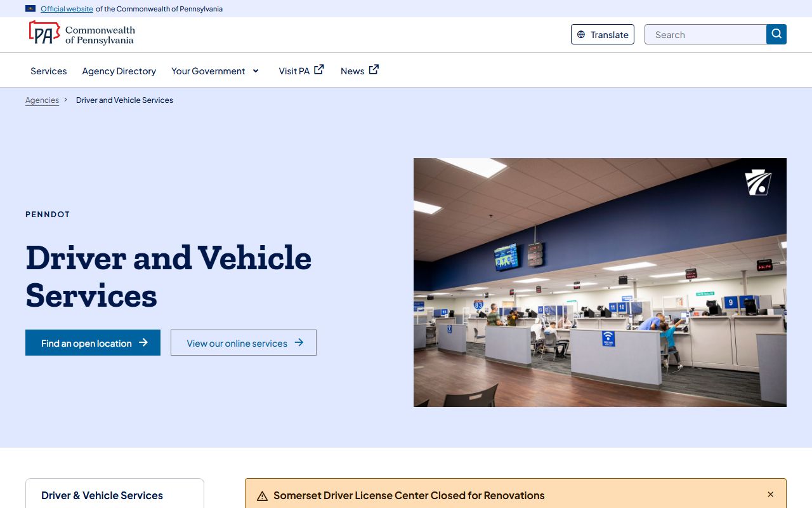Expand the Your Government dropdown chevron

point(256,71)
